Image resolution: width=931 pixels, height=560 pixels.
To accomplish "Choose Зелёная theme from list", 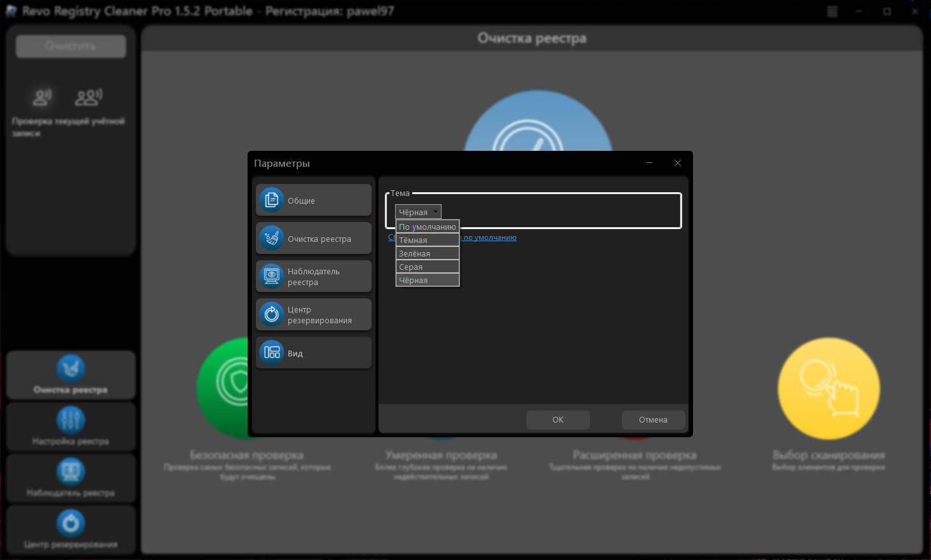I will 428,253.
